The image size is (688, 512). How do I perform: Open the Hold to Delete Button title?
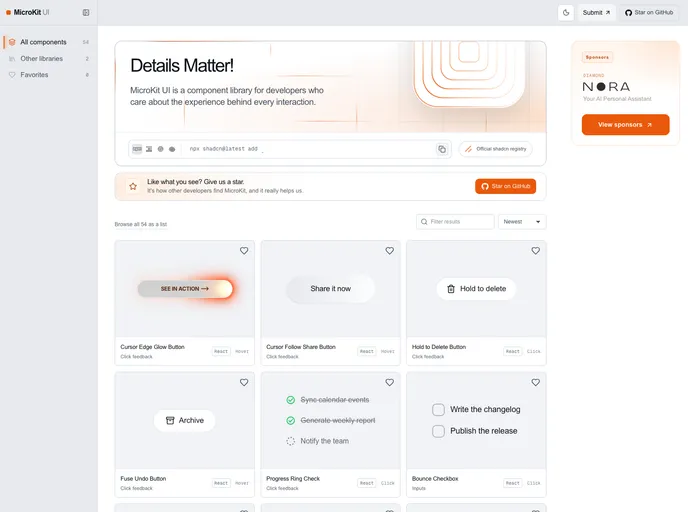439,347
